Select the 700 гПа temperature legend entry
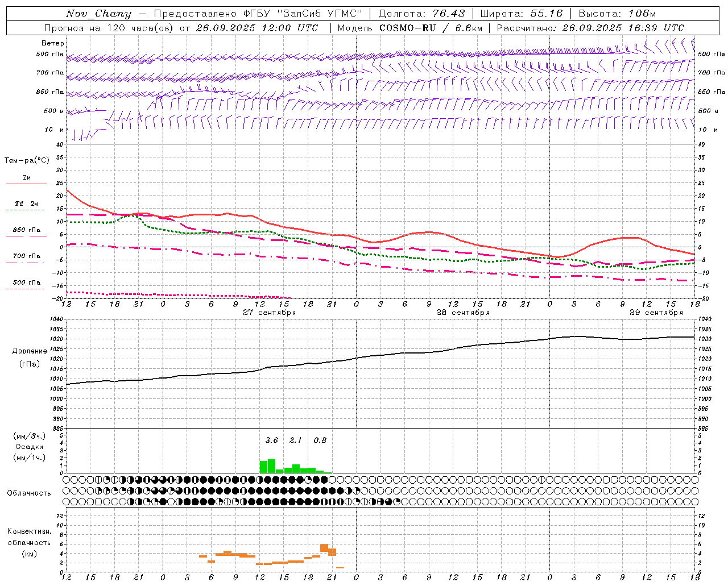Screen dimensions: 728x582 point(26,256)
